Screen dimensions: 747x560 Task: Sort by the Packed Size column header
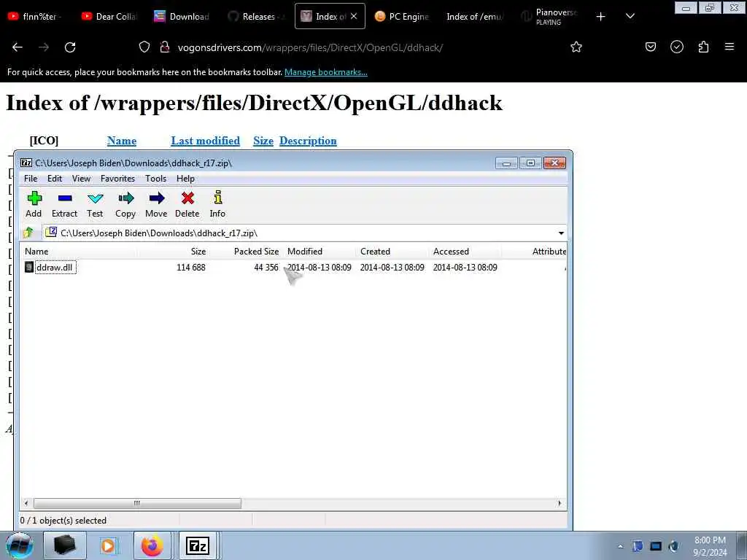(x=247, y=252)
